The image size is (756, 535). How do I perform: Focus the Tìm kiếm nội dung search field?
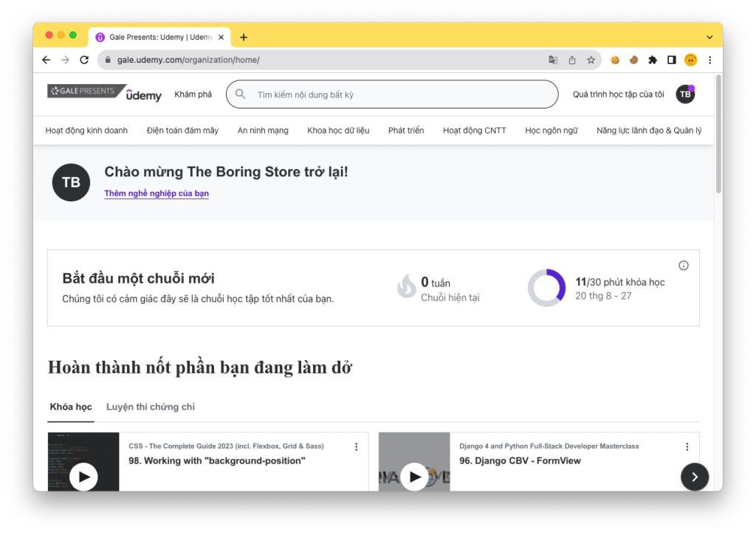[x=392, y=94]
